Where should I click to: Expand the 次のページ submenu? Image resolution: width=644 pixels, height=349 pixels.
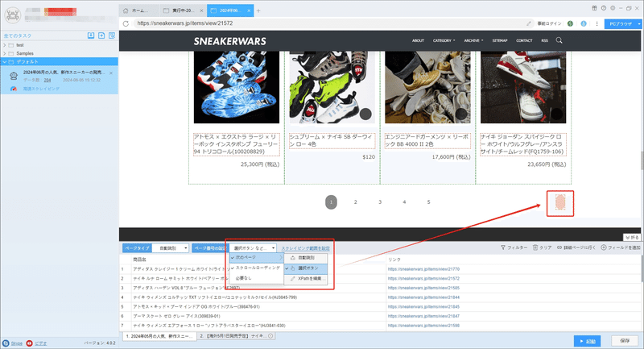[x=257, y=257]
